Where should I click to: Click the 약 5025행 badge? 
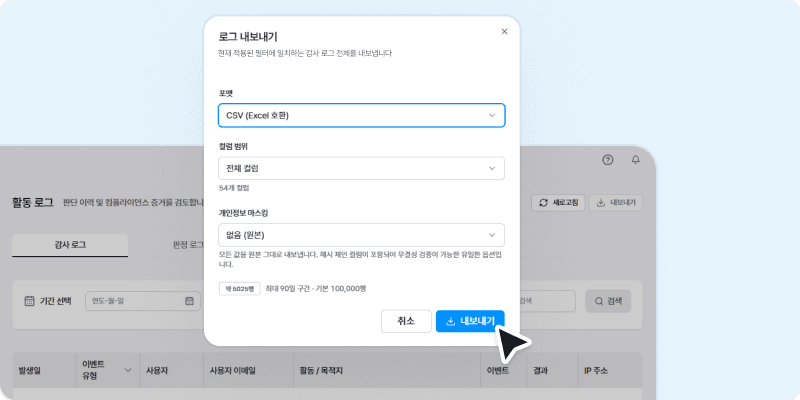click(239, 289)
